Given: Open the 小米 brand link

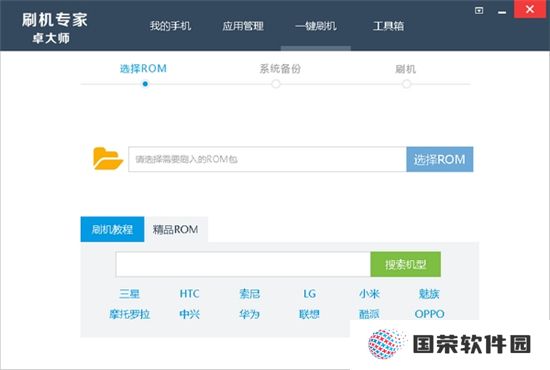Looking at the screenshot, I should (x=369, y=294).
